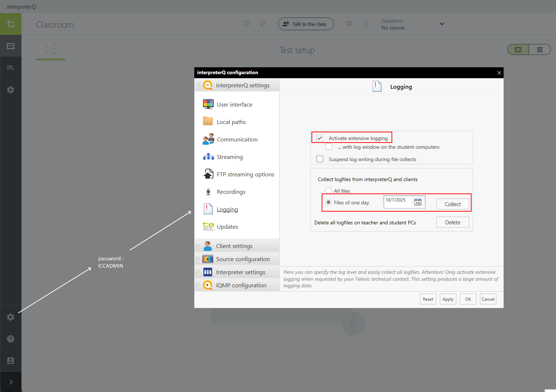Screen dimensions: 556x392
Task: Click the paperclip attachment icon
Action: point(366,24)
